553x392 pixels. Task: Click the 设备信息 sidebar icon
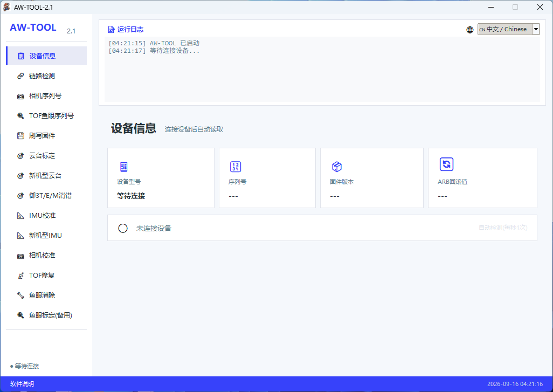coord(21,56)
